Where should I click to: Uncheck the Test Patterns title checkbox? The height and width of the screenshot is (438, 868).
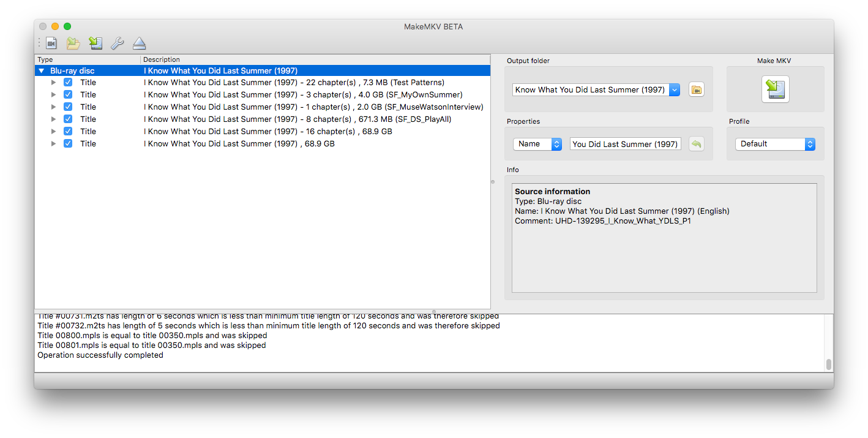(68, 82)
